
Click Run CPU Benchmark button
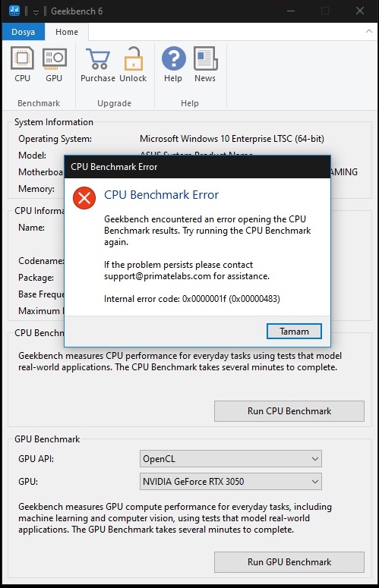point(289,411)
